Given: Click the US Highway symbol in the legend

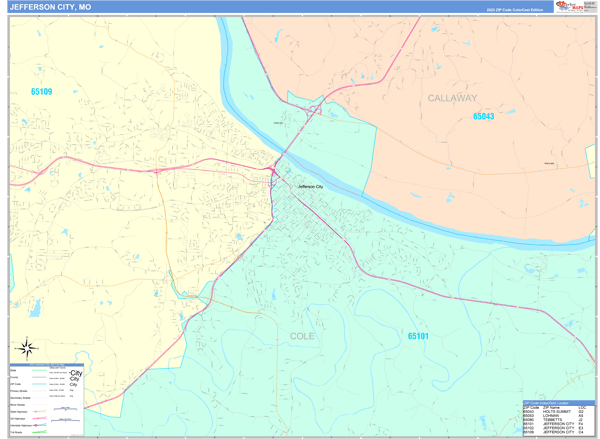Looking at the screenshot, I should [x=39, y=418].
